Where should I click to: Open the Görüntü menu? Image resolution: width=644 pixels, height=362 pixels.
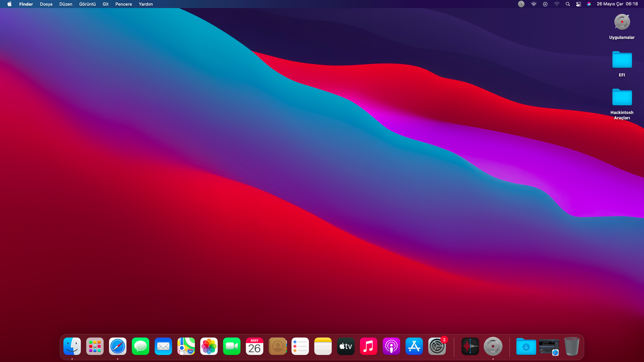tap(87, 4)
